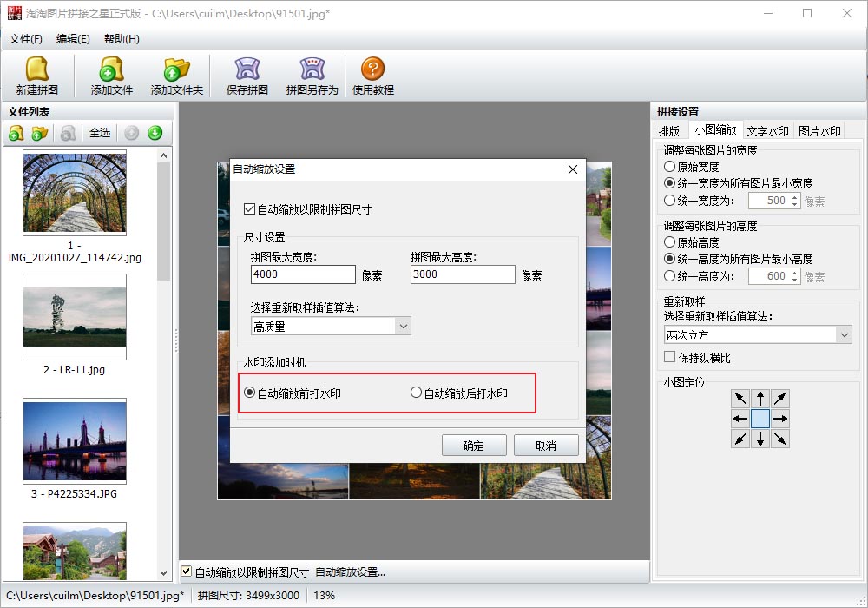Screen dimensions: 868x608
Task: Select the top-right arrow in 小图定位
Action: click(x=780, y=399)
